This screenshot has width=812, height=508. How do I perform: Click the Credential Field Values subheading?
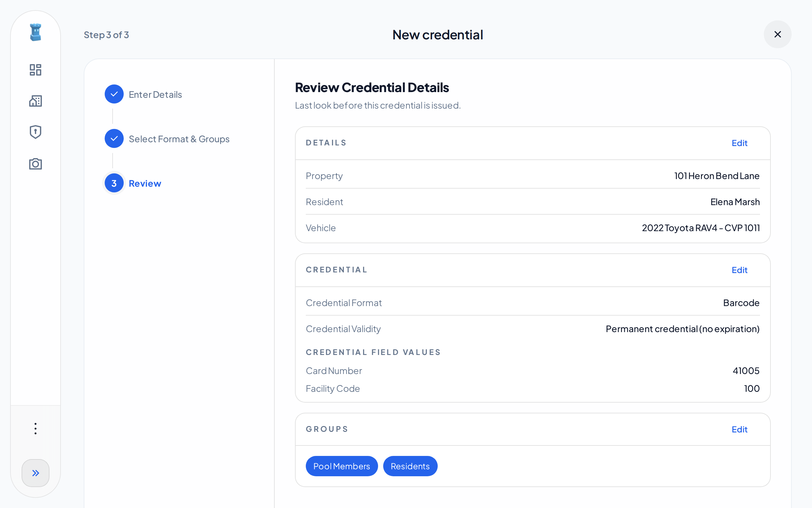tap(373, 352)
